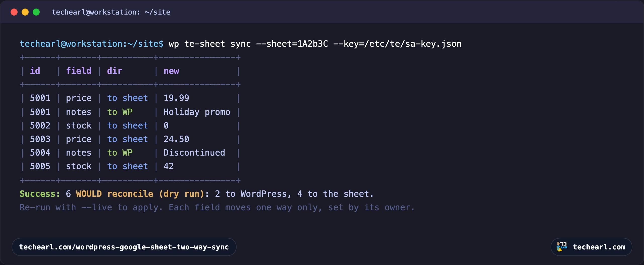Screen dimensions: 644x265
Task: Click WOULD reconcile (dry run) text
Action: click(x=140, y=194)
